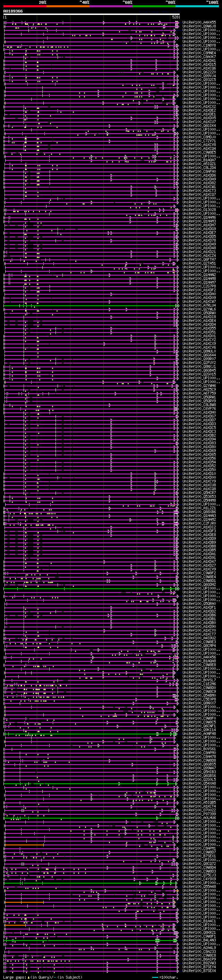Select hit label UniRef100_Q88XB6
The width and height of the screenshot is (222, 980).
199,512
